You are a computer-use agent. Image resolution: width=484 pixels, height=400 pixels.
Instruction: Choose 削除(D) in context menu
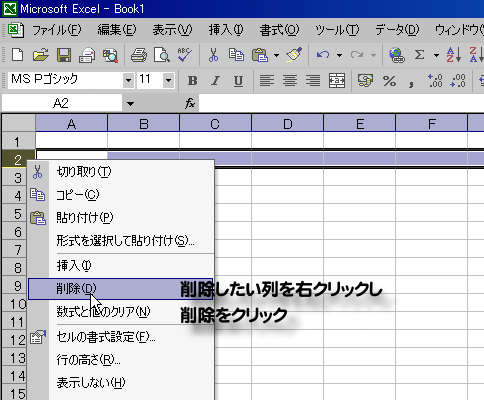(121, 289)
